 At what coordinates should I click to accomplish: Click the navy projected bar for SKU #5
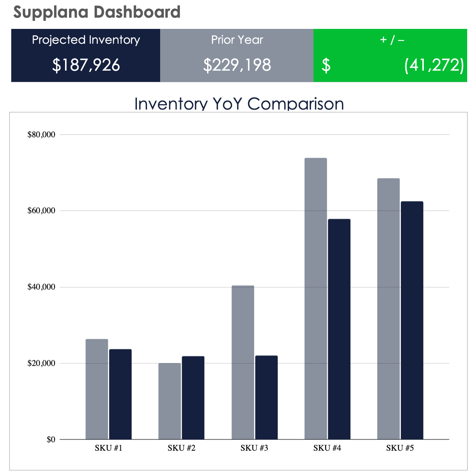412,320
